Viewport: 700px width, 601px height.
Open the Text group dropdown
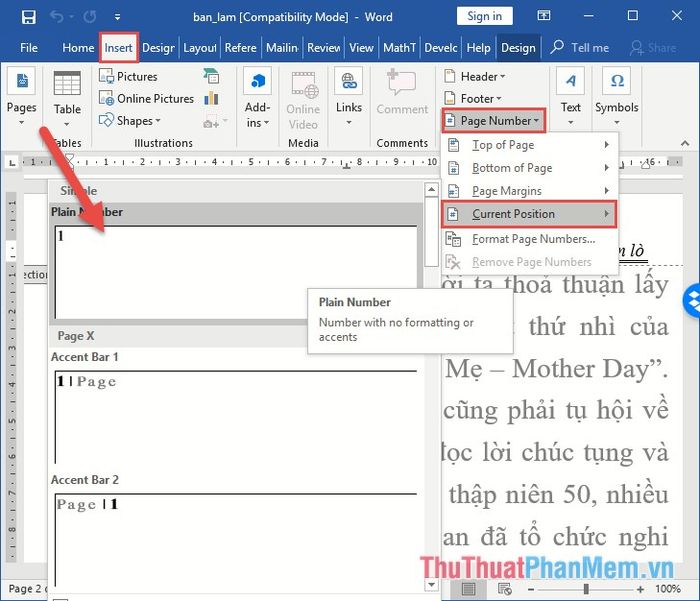point(571,97)
